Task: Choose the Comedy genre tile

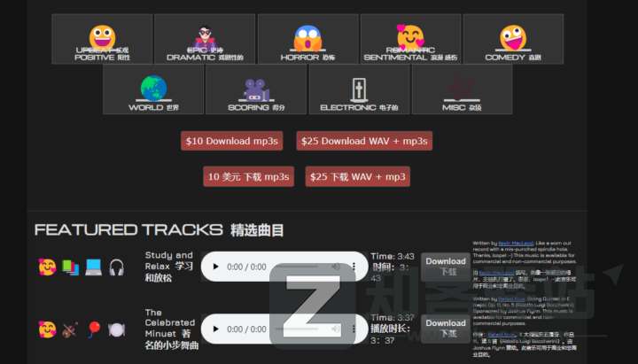Action: click(x=512, y=39)
